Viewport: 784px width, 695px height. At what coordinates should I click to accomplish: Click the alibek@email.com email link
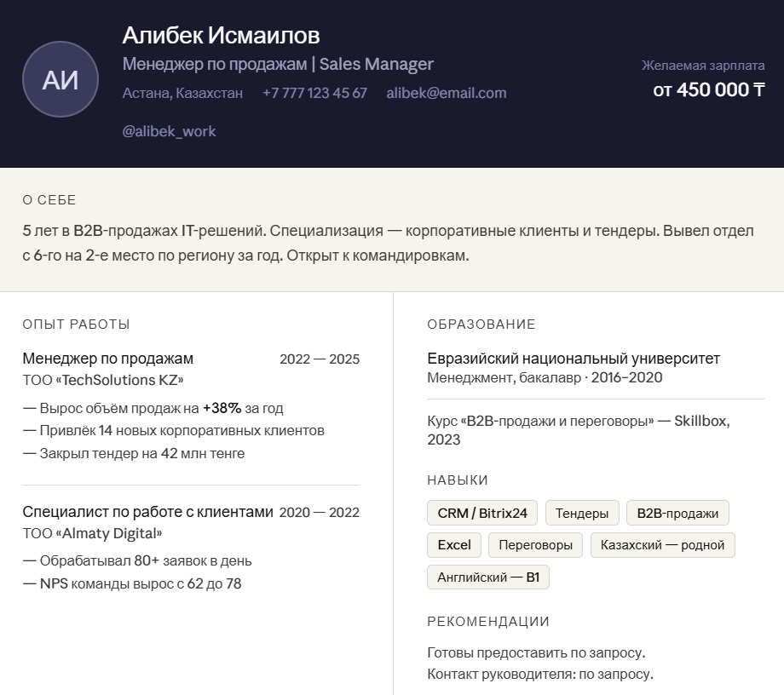click(446, 93)
